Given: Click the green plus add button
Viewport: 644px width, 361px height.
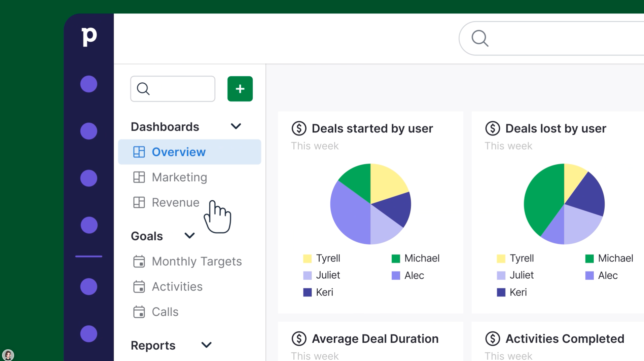Looking at the screenshot, I should click(240, 89).
